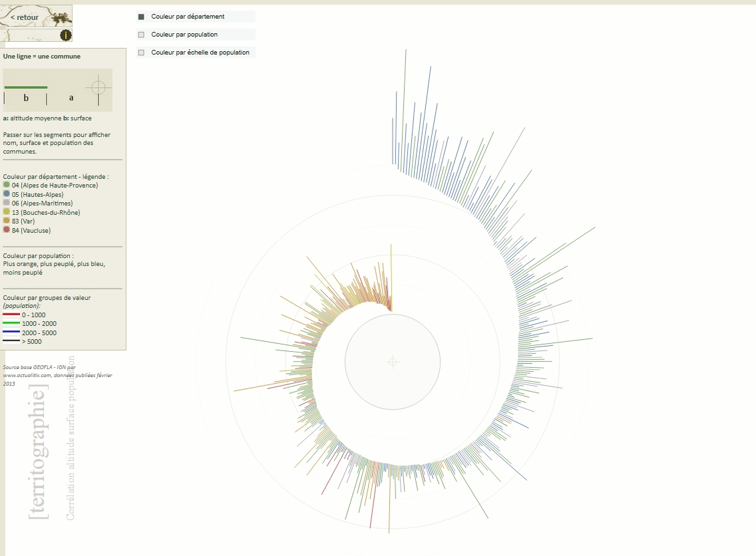Click the inner circle of radial chart
Viewport: 756px width, 556px height.
393,362
